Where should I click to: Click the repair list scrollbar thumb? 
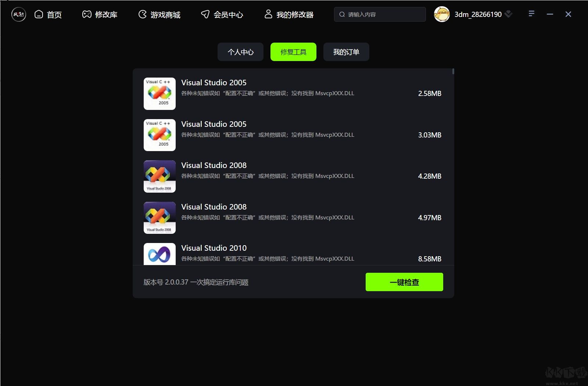coord(453,71)
